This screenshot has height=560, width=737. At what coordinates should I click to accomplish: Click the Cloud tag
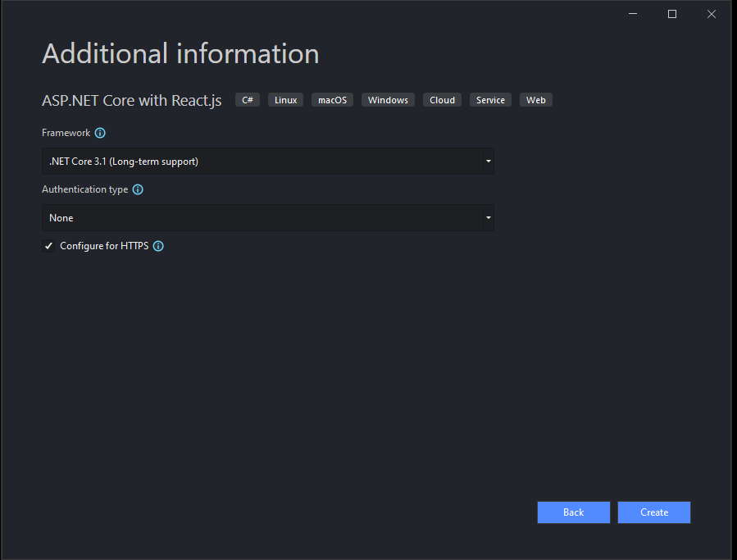click(443, 100)
